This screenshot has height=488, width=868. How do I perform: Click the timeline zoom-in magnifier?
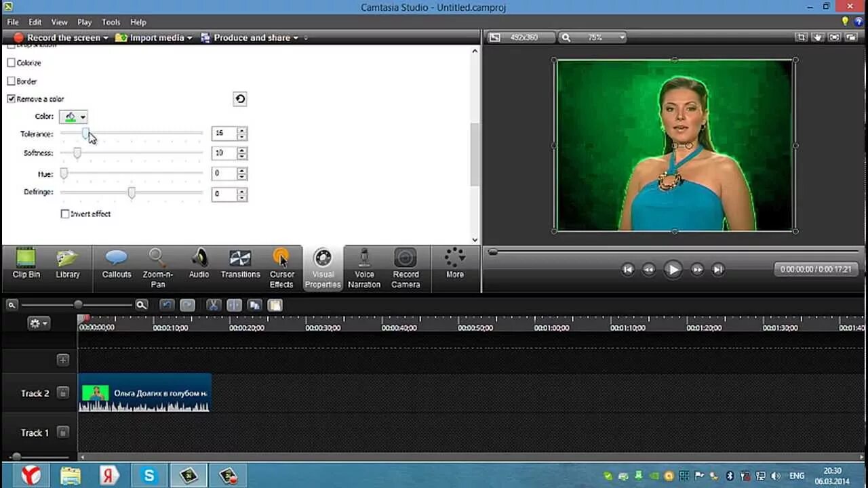pyautogui.click(x=141, y=305)
